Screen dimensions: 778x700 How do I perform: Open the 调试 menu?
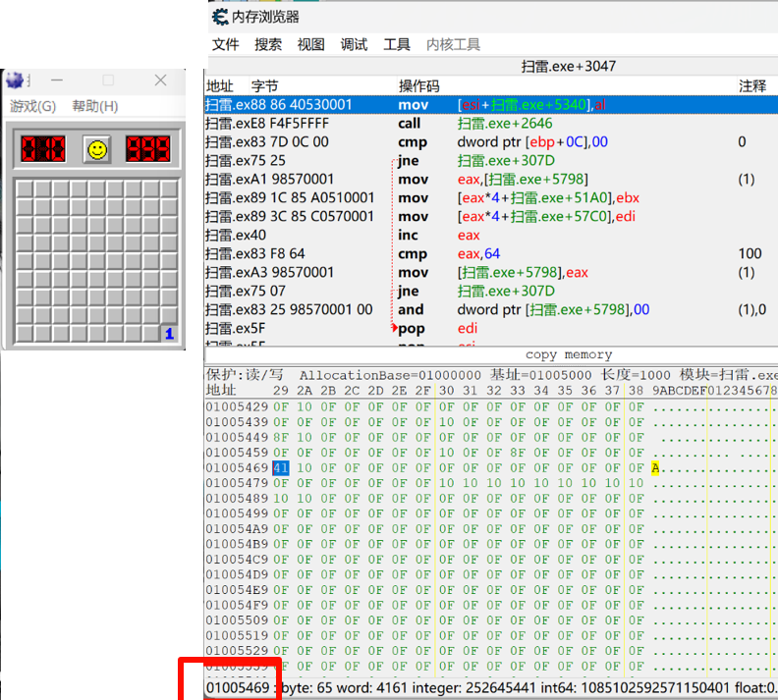tap(354, 44)
